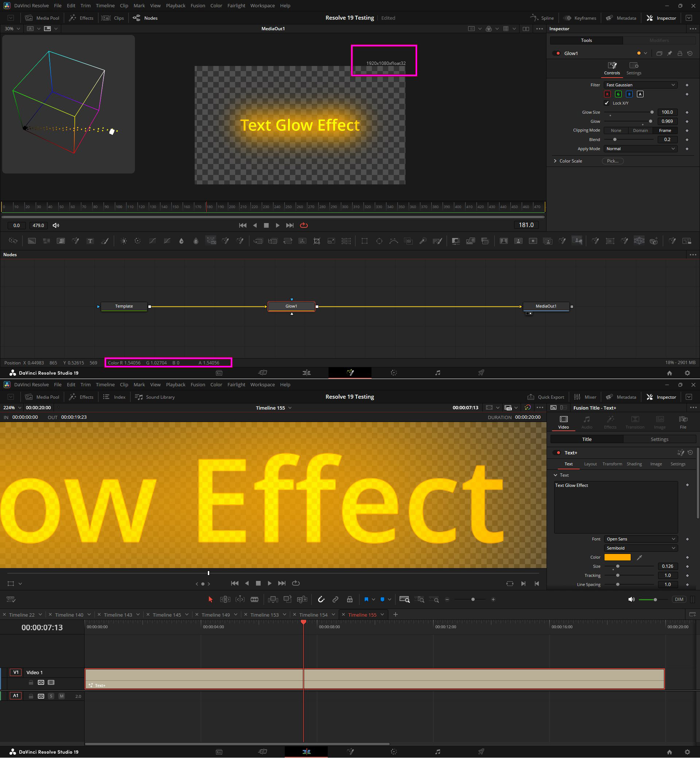
Task: Add an Ellipse mask from the Fusion toolbar
Action: coord(379,241)
